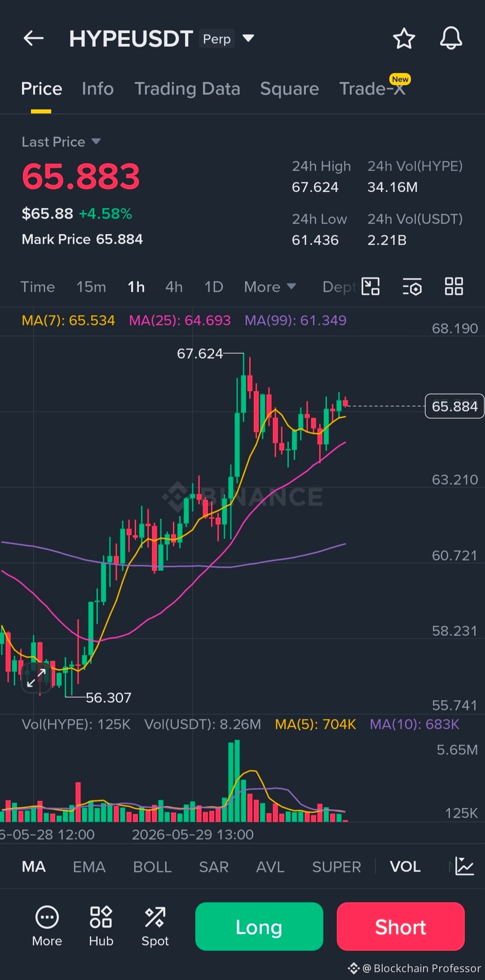
Task: Open the Trade-X tab
Action: pyautogui.click(x=372, y=89)
